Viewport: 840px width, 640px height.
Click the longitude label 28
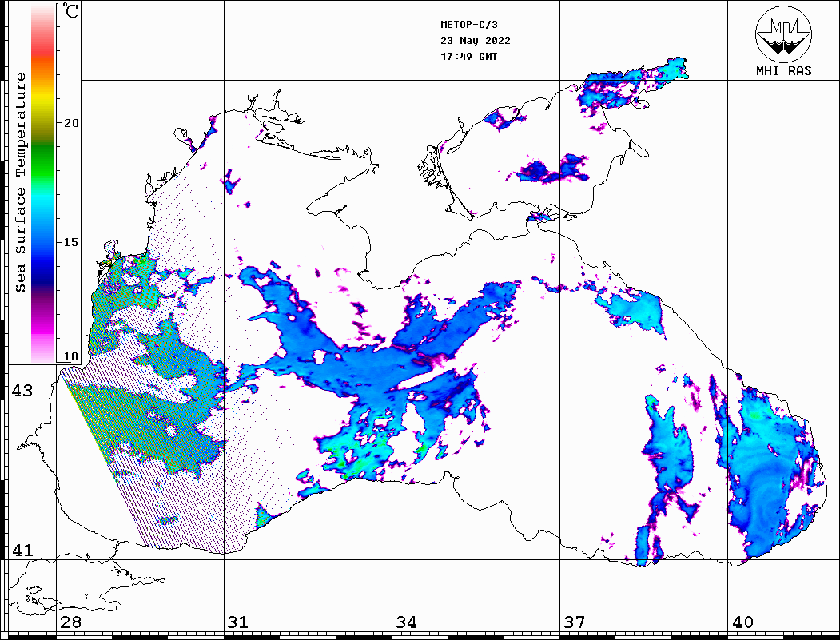[70, 622]
